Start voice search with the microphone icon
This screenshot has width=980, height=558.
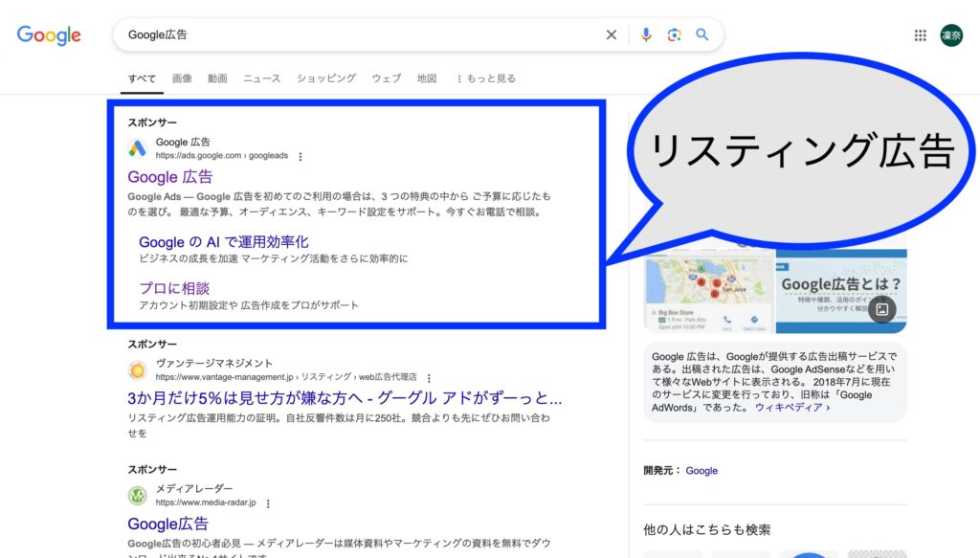pyautogui.click(x=646, y=35)
